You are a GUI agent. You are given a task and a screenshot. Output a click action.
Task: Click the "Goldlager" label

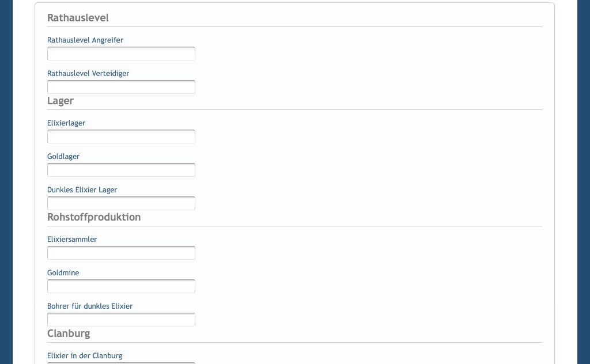[x=63, y=157]
